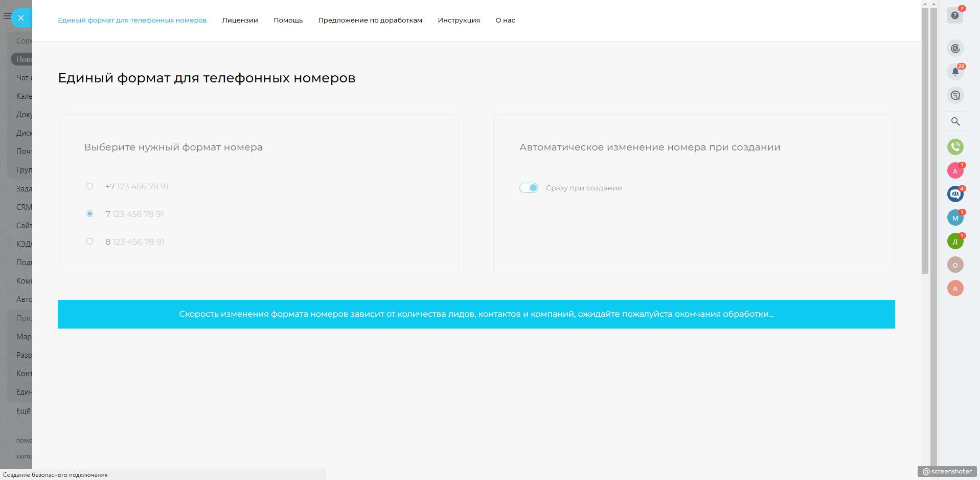This screenshot has height=480, width=980.
Task: Click the magnifier search icon
Action: click(955, 122)
